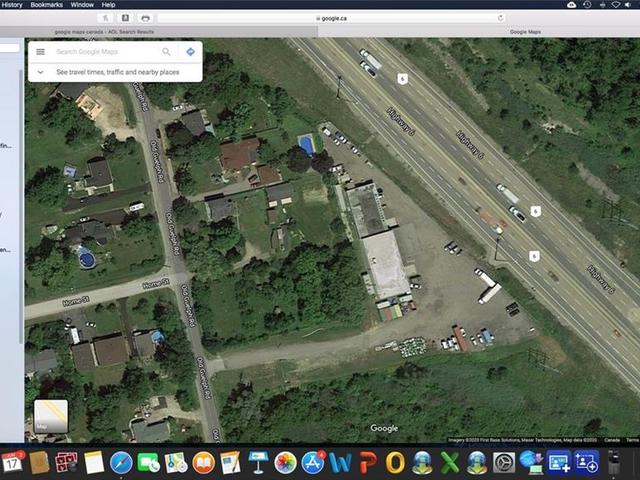Open the Maps app from the Dock
The image size is (640, 480).
pyautogui.click(x=176, y=463)
